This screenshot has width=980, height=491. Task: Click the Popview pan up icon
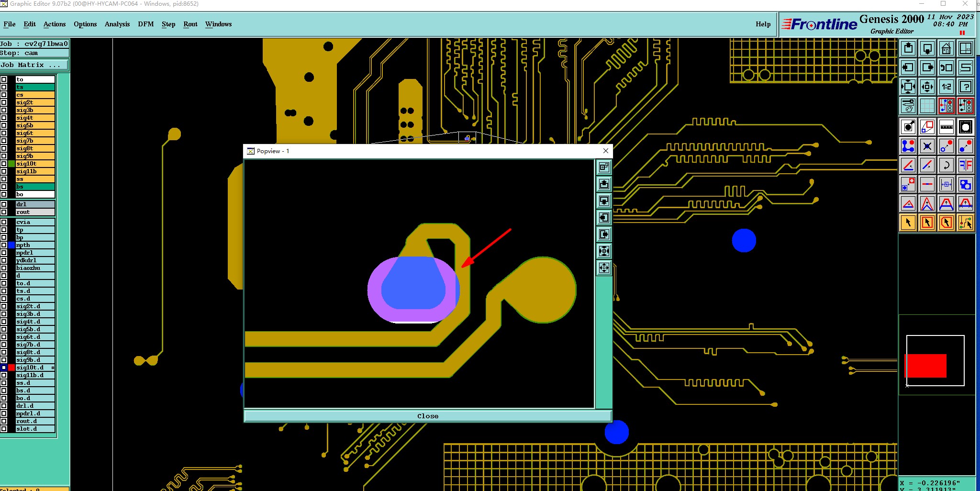[x=604, y=184]
